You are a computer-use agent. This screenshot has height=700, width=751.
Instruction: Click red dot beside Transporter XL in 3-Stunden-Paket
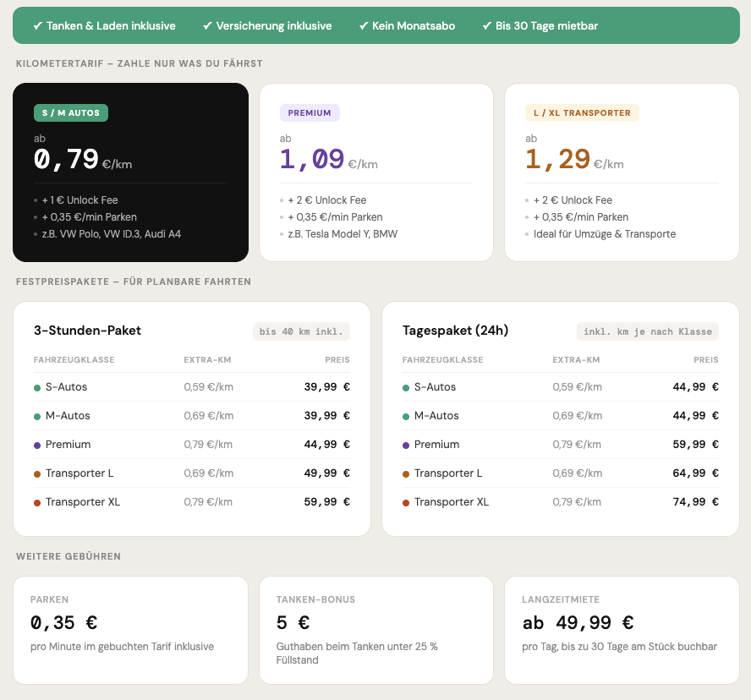37,503
